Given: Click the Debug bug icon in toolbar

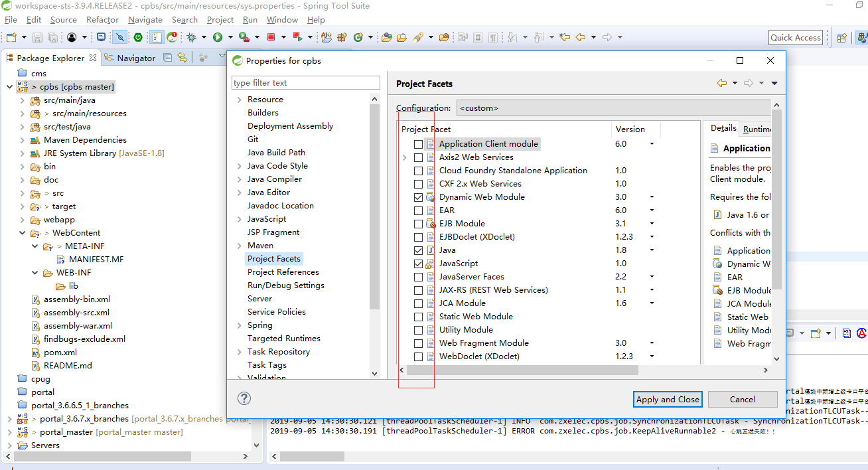Looking at the screenshot, I should (x=191, y=37).
